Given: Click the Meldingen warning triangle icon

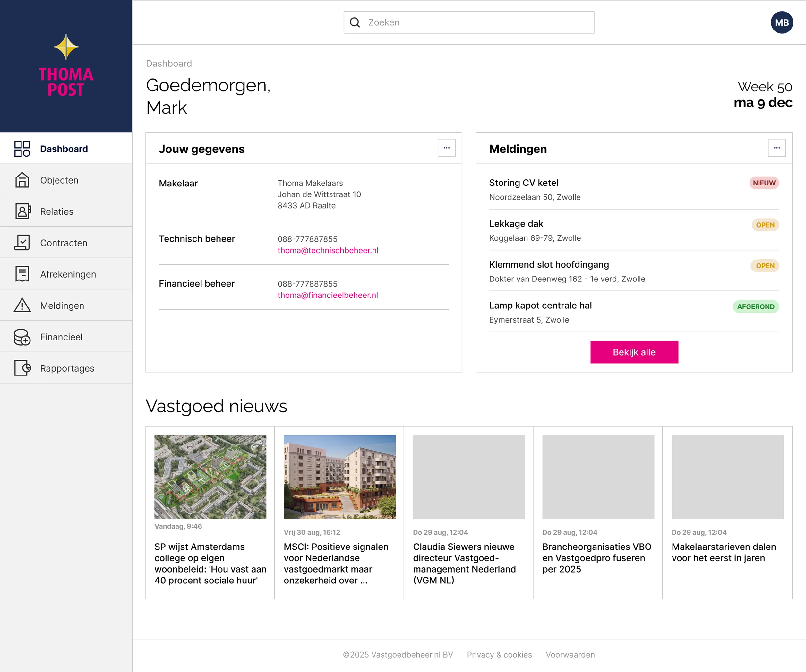Looking at the screenshot, I should pyautogui.click(x=22, y=306).
